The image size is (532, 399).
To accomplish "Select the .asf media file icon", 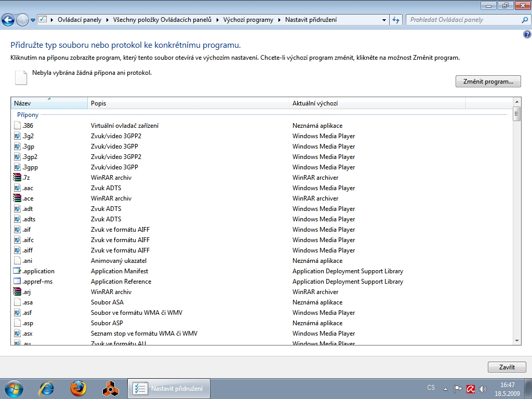I will pyautogui.click(x=17, y=312).
